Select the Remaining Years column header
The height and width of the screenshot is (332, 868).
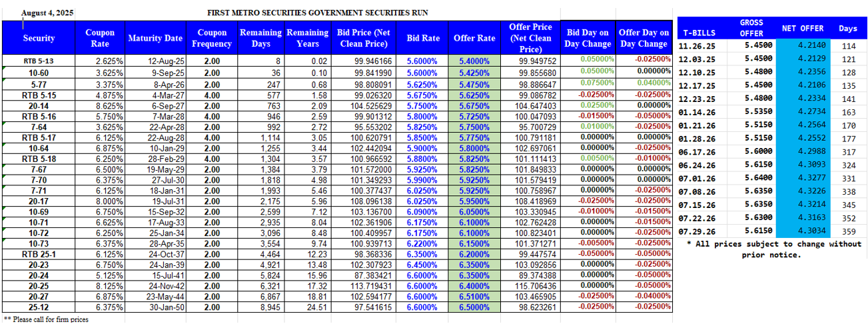pyautogui.click(x=308, y=38)
